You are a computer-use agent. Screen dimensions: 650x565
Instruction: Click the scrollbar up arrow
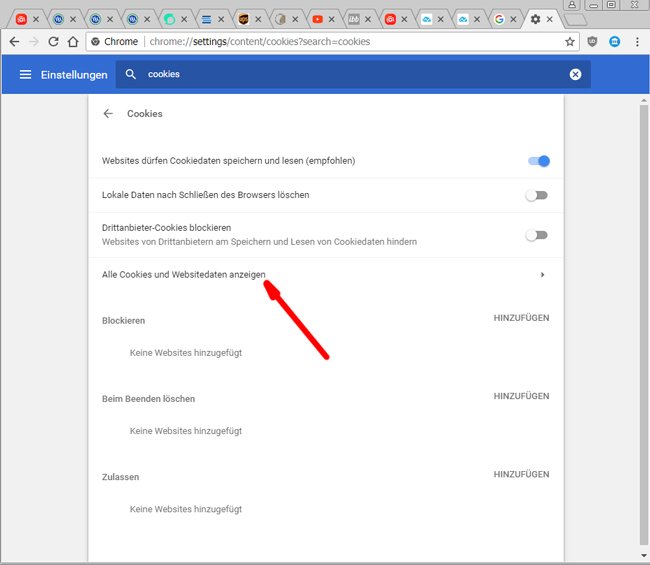[x=644, y=100]
